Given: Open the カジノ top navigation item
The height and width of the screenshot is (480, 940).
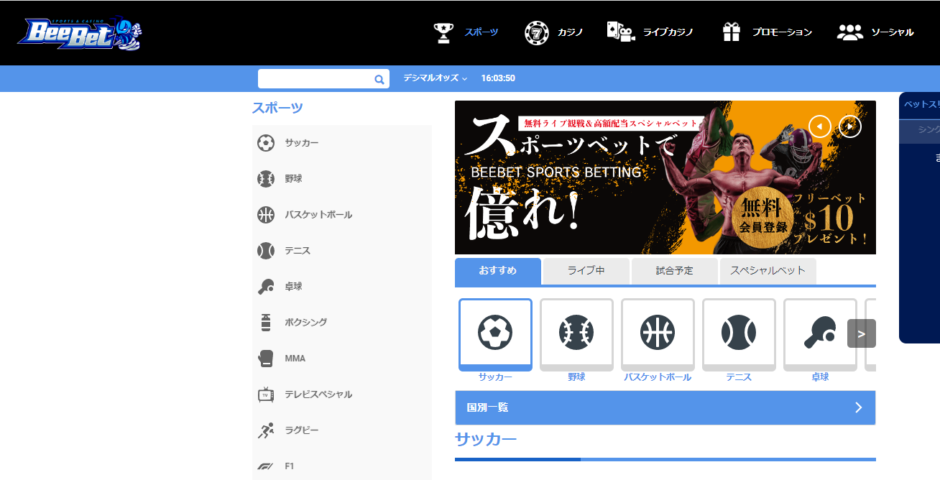Looking at the screenshot, I should pyautogui.click(x=570, y=32).
